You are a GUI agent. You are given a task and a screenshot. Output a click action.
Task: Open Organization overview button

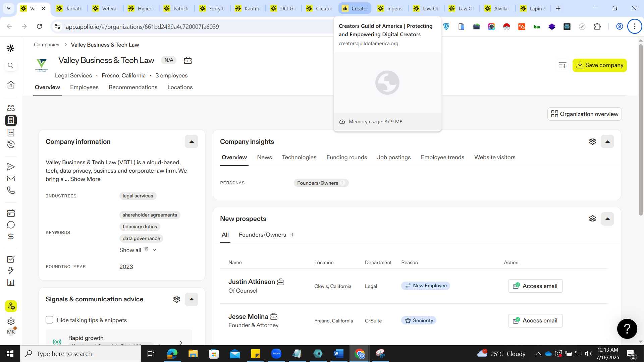click(584, 114)
